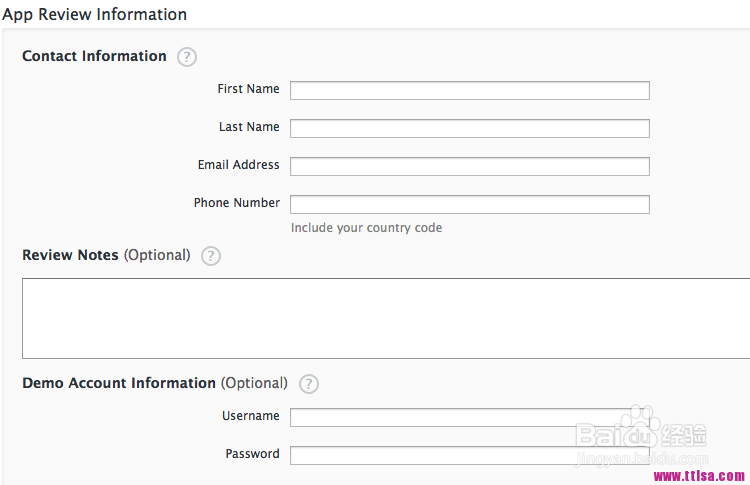This screenshot has height=485, width=750.
Task: Click the Contact Information section title
Action: (94, 56)
